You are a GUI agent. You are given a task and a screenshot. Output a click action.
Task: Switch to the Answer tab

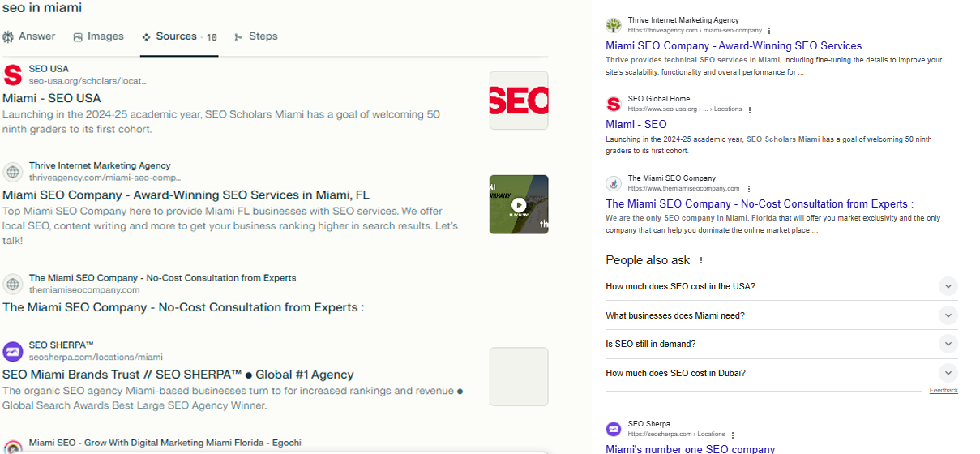coord(29,36)
